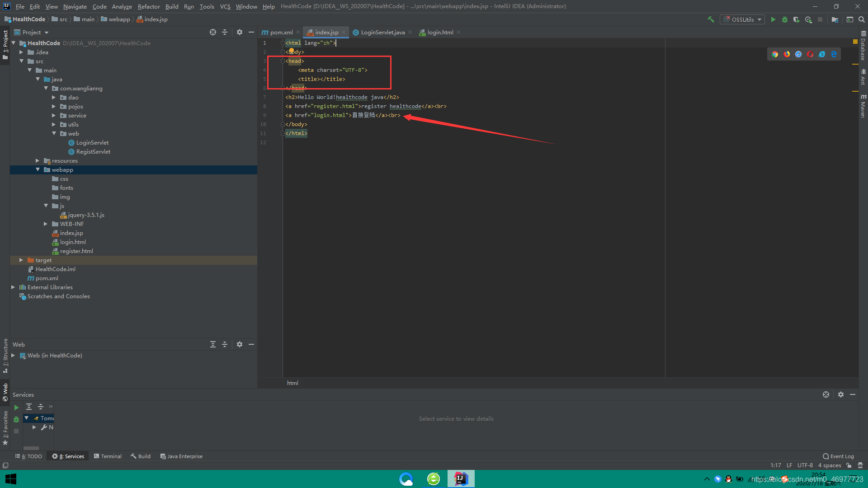Screen dimensions: 868x488
Task: Click the Search Everywhere magnifier
Action: tap(862, 19)
